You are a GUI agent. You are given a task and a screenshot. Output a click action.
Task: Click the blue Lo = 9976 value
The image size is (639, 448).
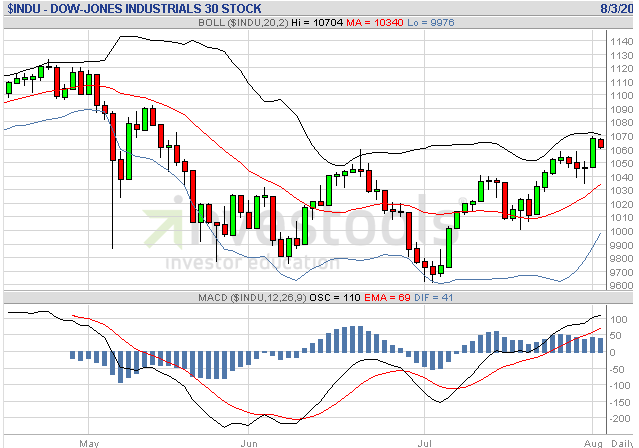[431, 22]
